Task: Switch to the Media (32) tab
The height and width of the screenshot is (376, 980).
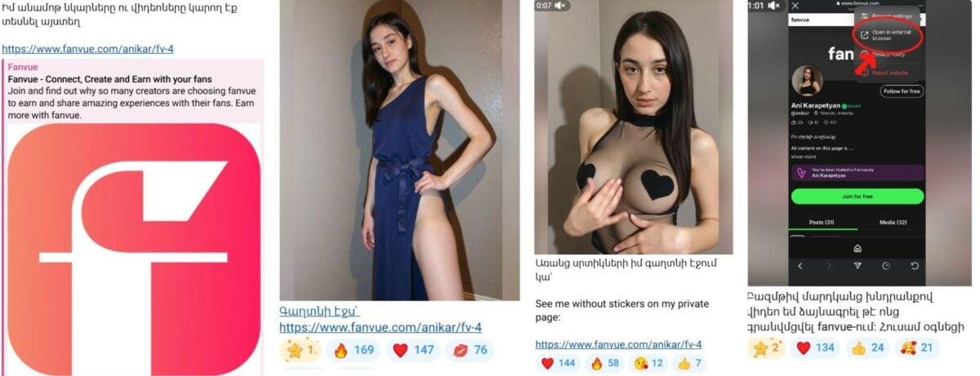Action: tap(892, 223)
